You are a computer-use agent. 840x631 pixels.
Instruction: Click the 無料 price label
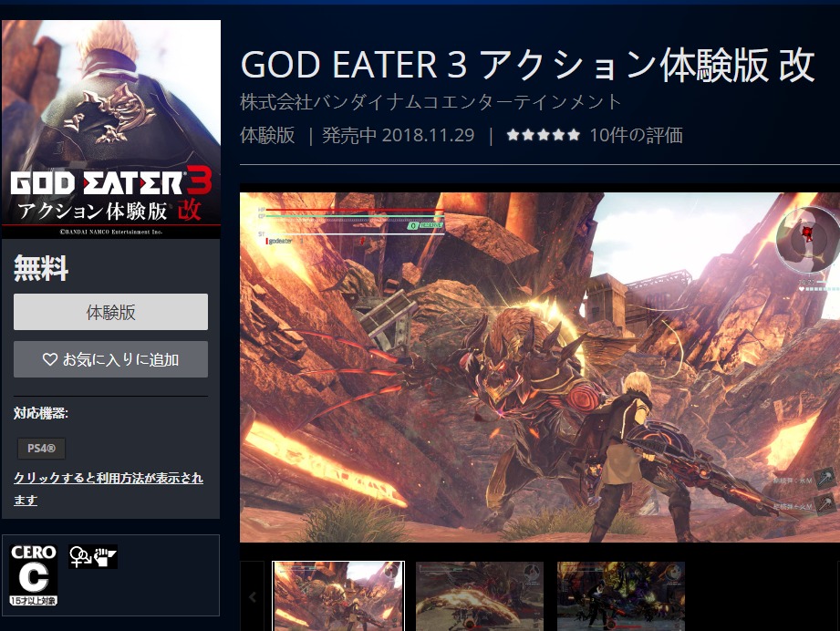pyautogui.click(x=41, y=268)
